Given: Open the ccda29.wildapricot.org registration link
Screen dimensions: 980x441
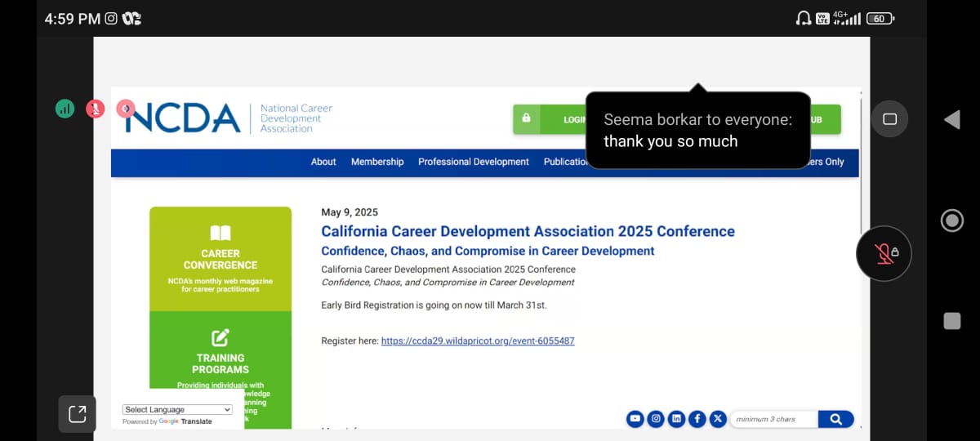Looking at the screenshot, I should tap(478, 341).
